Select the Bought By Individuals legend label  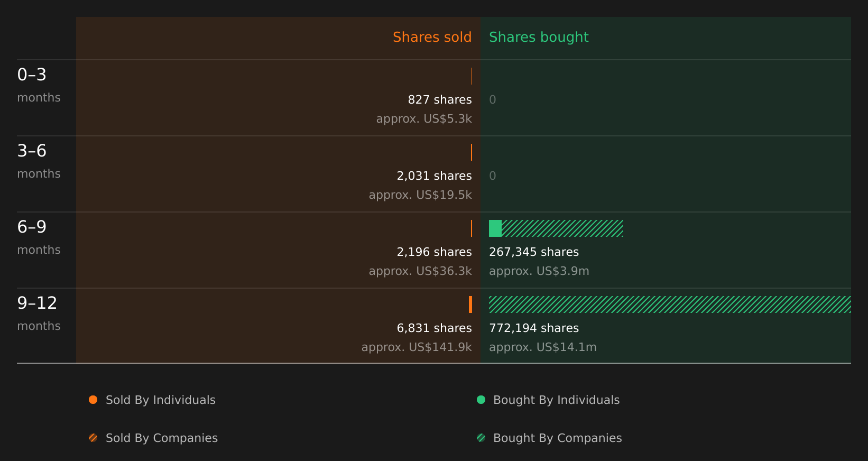tap(556, 400)
